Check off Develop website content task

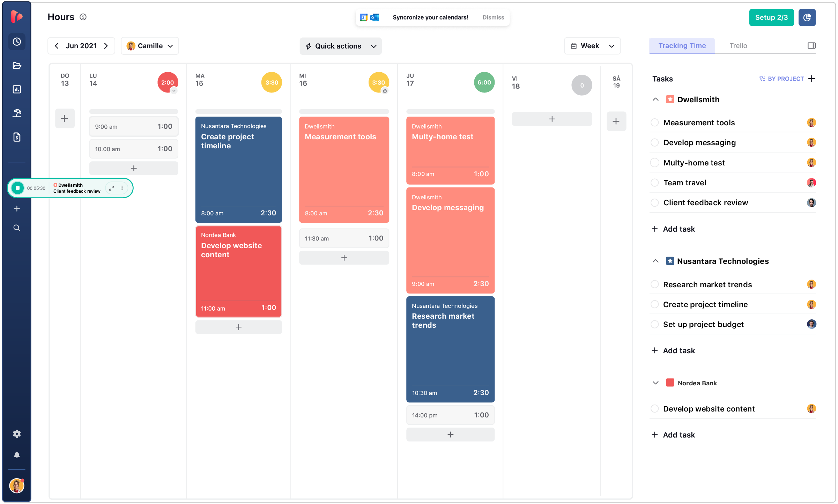(655, 409)
